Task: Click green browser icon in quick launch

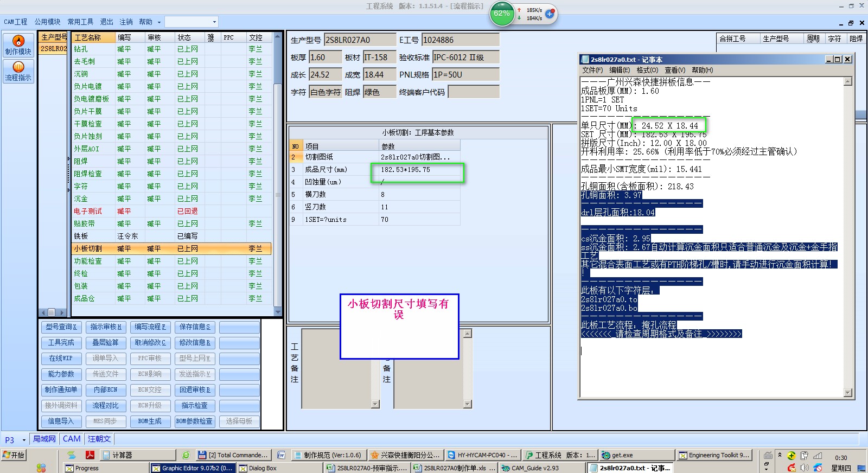Action: click(186, 455)
